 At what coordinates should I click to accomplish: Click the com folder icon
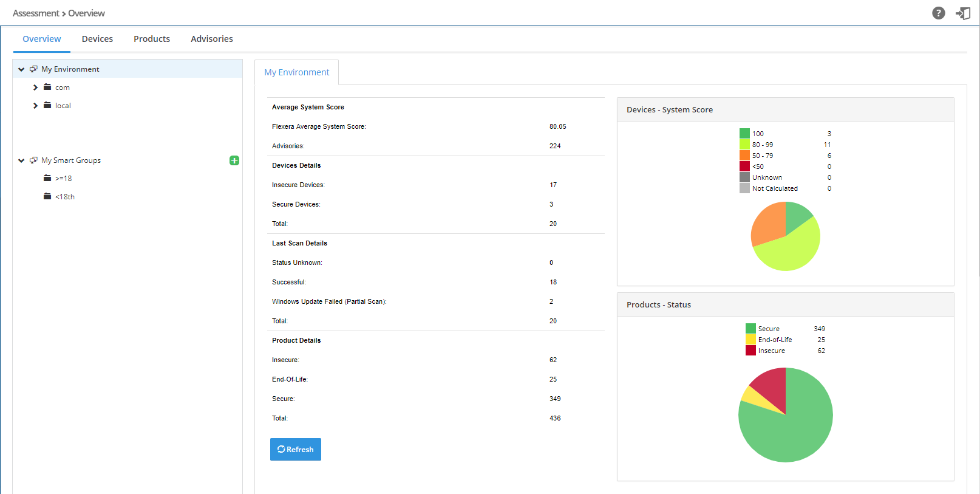pyautogui.click(x=47, y=87)
